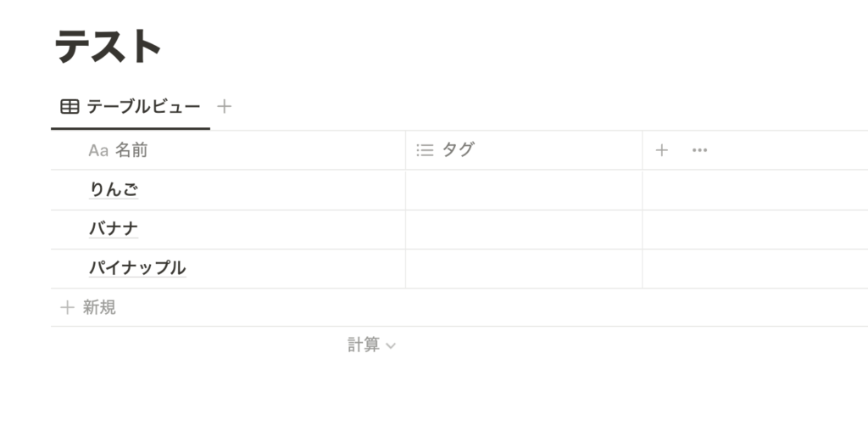Open the りんご page entry

pos(114,189)
